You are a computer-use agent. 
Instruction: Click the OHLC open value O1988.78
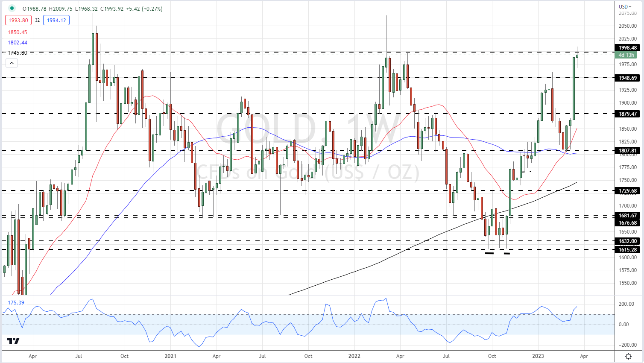(x=35, y=9)
